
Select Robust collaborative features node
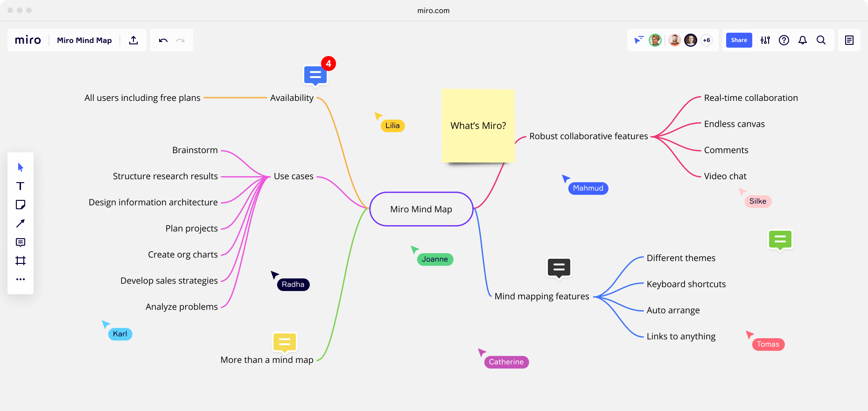(x=588, y=136)
